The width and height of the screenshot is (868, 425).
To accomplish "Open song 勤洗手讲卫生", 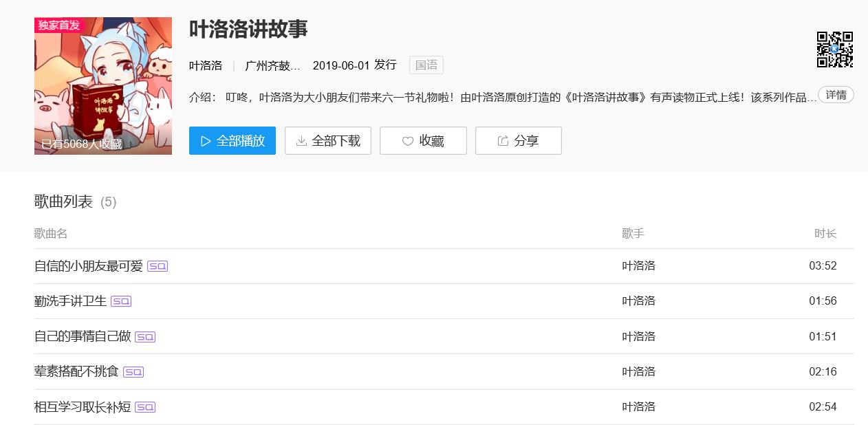I will click(x=71, y=301).
